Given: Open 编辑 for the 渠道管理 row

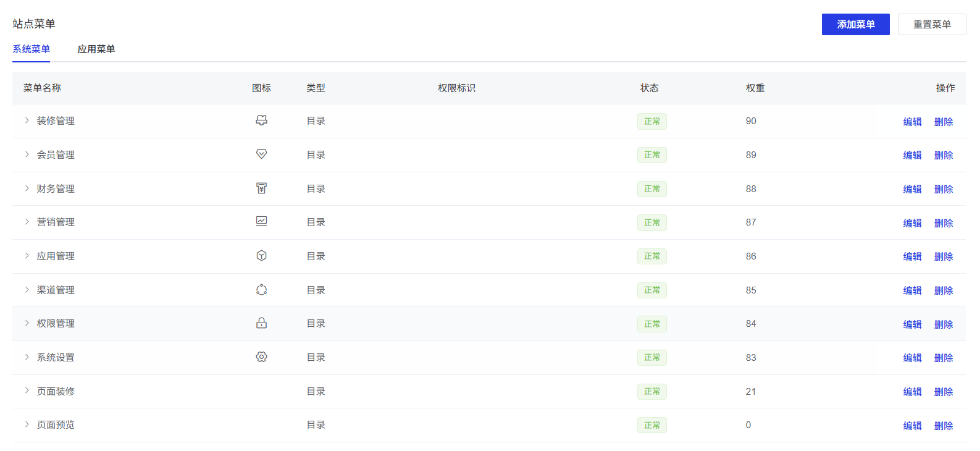Looking at the screenshot, I should (912, 290).
